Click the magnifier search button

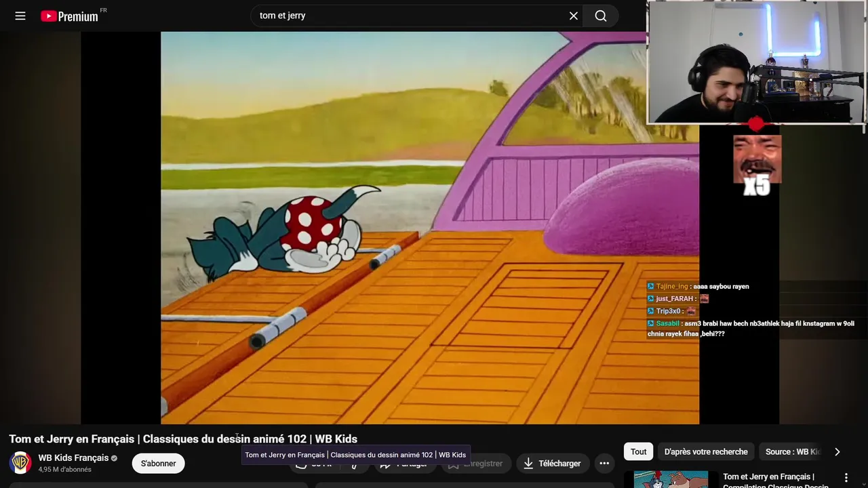(601, 16)
